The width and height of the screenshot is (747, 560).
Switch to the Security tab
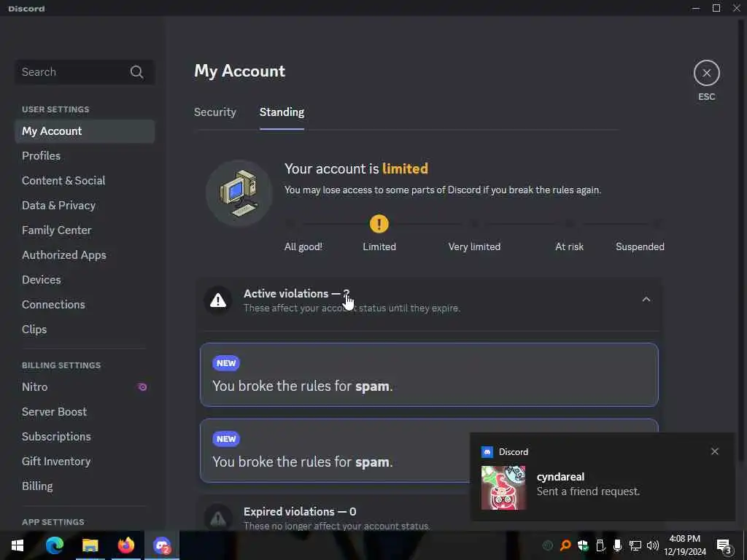215,112
